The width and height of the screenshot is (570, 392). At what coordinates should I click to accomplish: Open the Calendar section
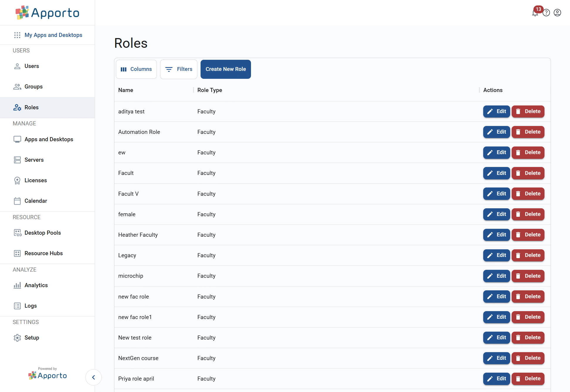pos(35,201)
